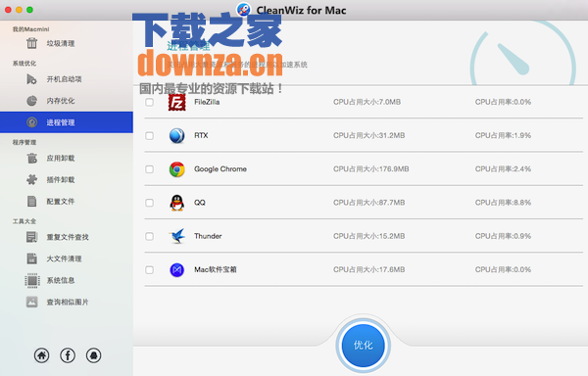The width and height of the screenshot is (588, 376).
Task: Click the FileZilla process name
Action: [x=207, y=102]
